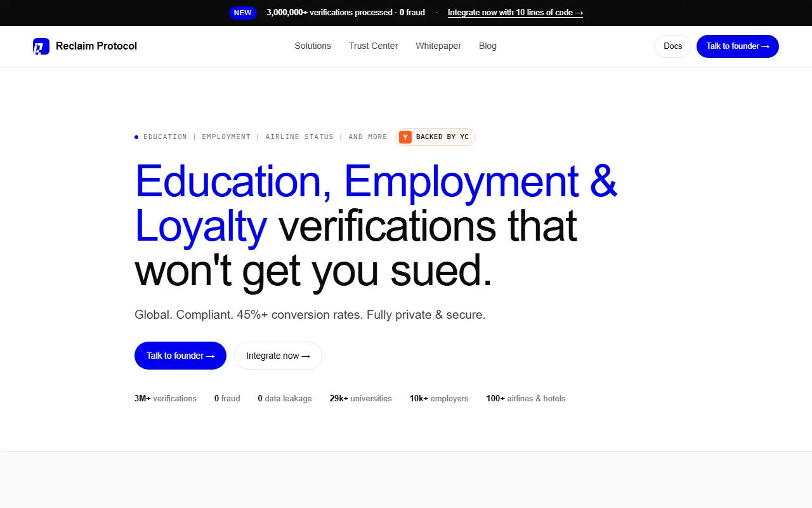Click the orange YC logo icon
This screenshot has width=812, height=508.
point(405,137)
